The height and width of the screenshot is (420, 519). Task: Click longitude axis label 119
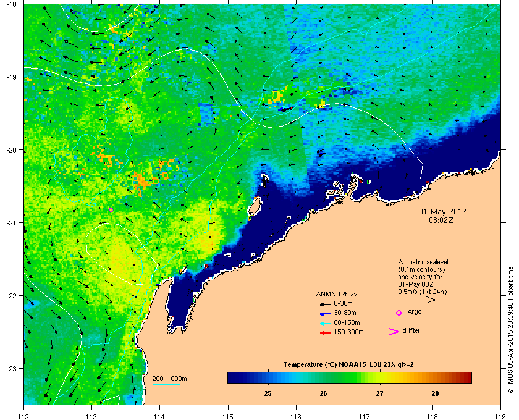tap(500, 417)
